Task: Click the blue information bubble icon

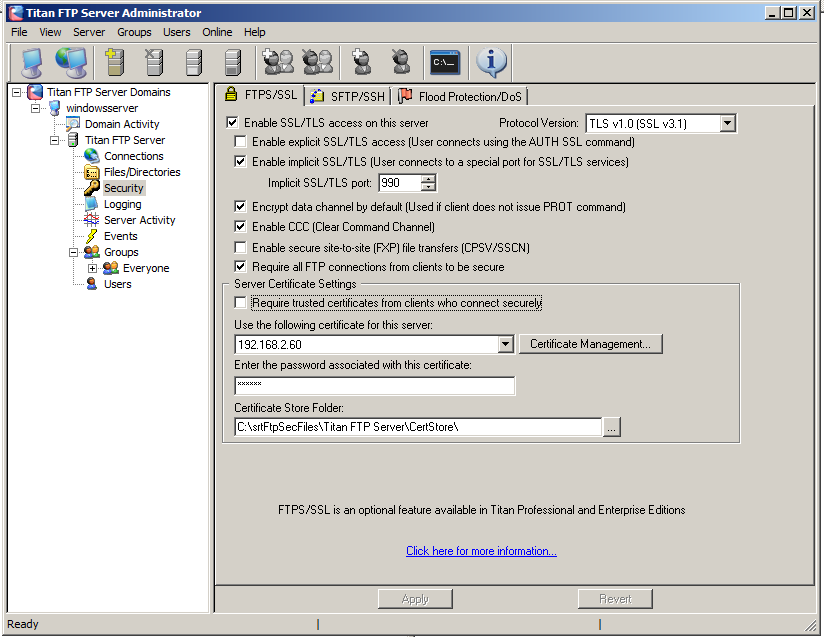Action: click(x=491, y=62)
